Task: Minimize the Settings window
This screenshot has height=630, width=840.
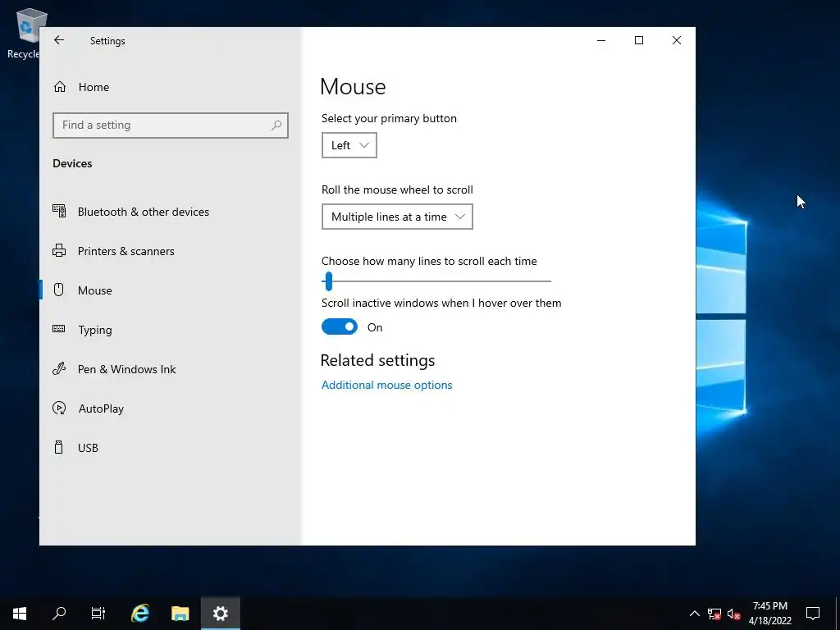Action: click(x=601, y=40)
